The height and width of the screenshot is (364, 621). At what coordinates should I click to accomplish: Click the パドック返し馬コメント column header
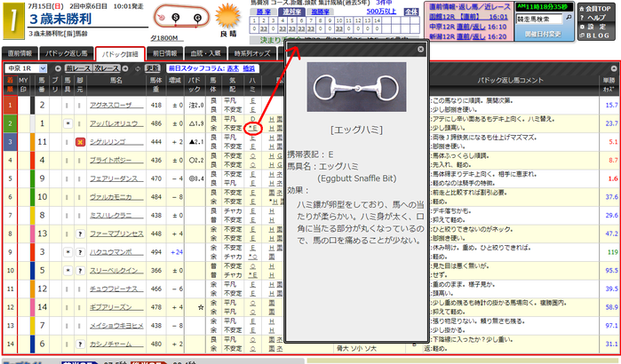pyautogui.click(x=510, y=80)
